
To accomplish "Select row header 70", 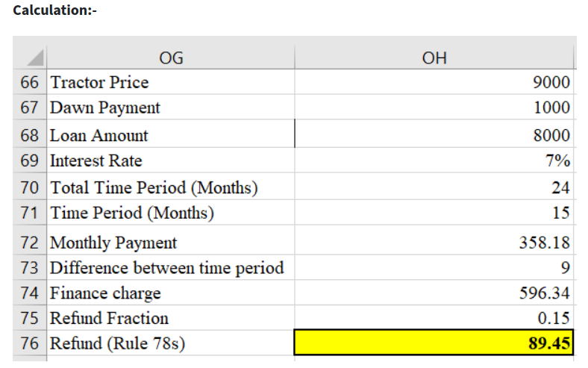I will (30, 187).
